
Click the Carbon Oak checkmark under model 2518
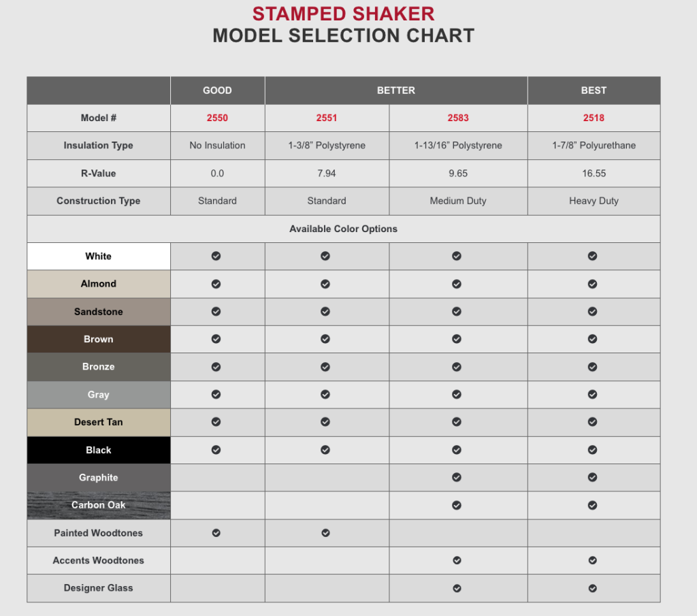coord(593,505)
